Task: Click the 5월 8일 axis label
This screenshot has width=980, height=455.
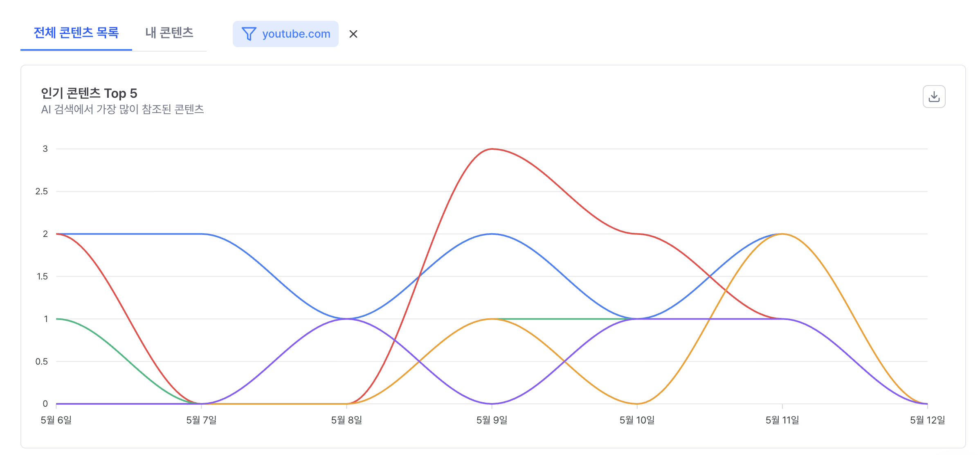Action: click(346, 420)
